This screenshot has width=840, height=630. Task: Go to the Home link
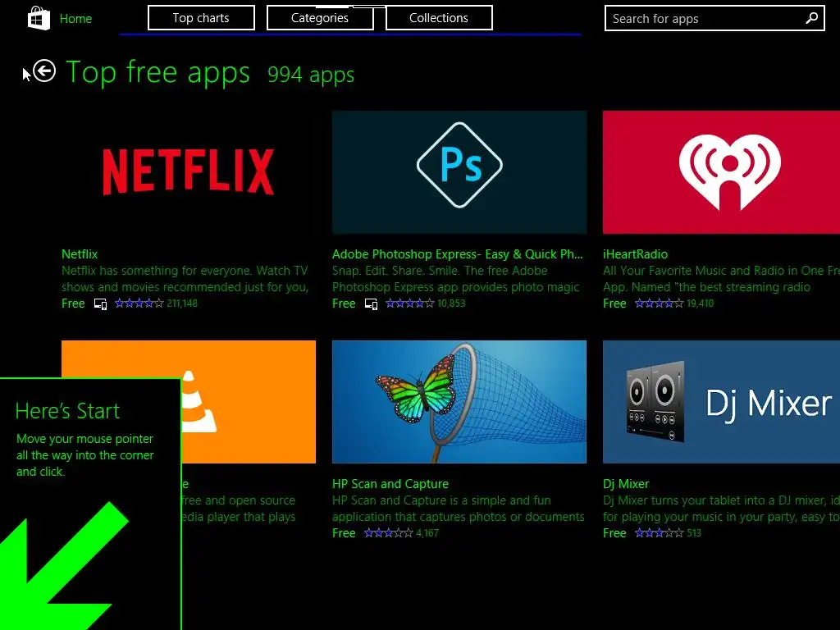point(75,19)
